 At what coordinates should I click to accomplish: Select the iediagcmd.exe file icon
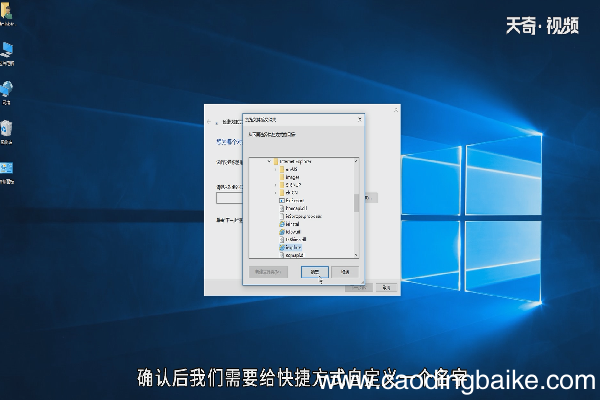click(282, 216)
